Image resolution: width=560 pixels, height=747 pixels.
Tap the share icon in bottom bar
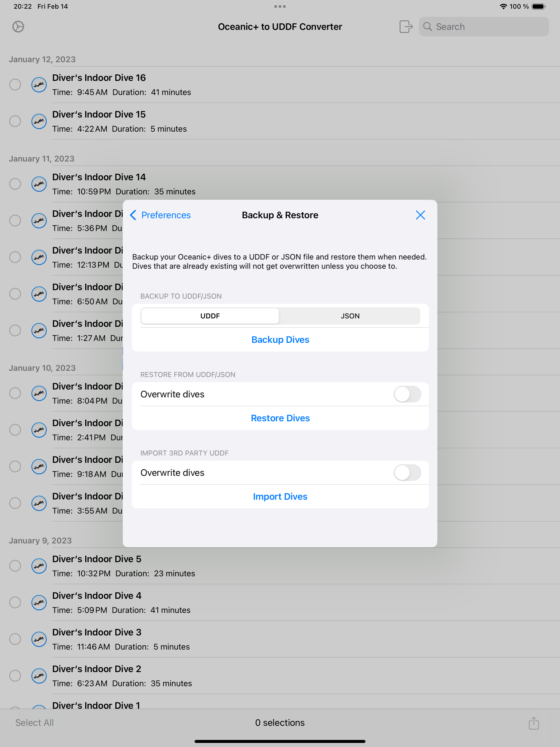pyautogui.click(x=533, y=723)
